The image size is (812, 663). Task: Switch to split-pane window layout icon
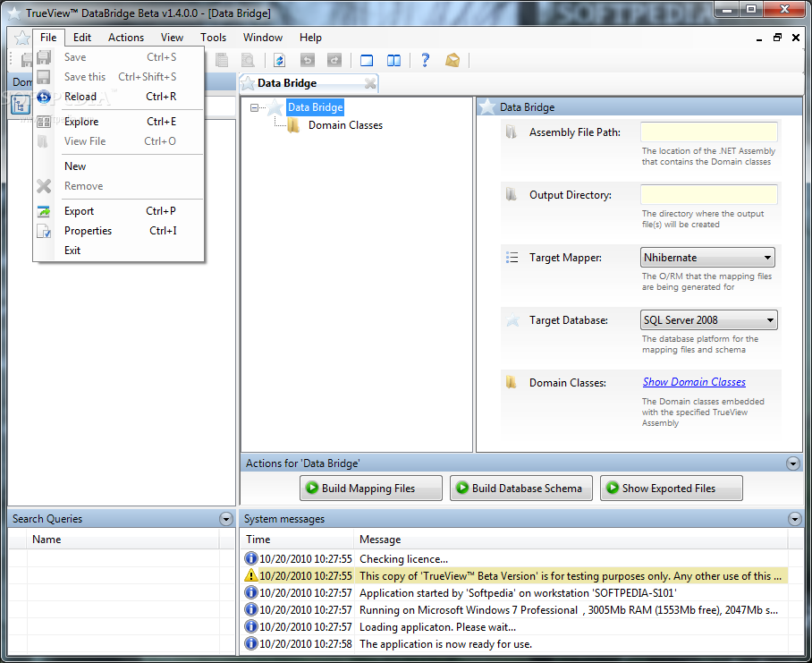(393, 60)
